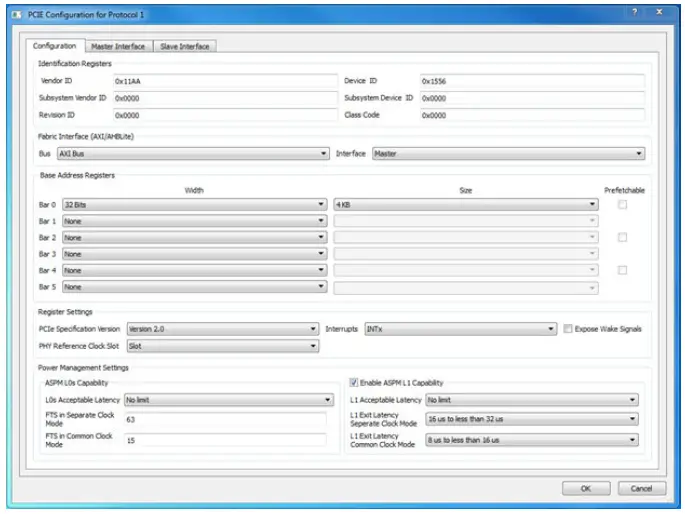Open the Bar 0 width dropdown
The height and width of the screenshot is (514, 685).
pos(194,204)
